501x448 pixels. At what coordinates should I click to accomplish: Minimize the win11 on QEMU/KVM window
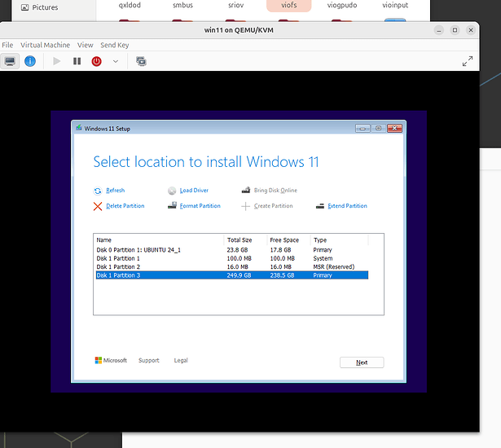(439, 30)
